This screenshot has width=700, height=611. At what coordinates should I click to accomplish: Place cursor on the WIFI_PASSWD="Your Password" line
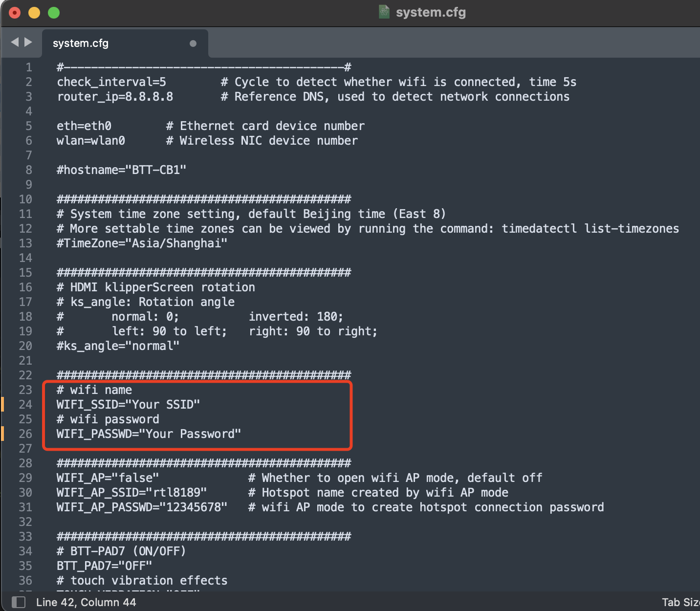coord(149,434)
